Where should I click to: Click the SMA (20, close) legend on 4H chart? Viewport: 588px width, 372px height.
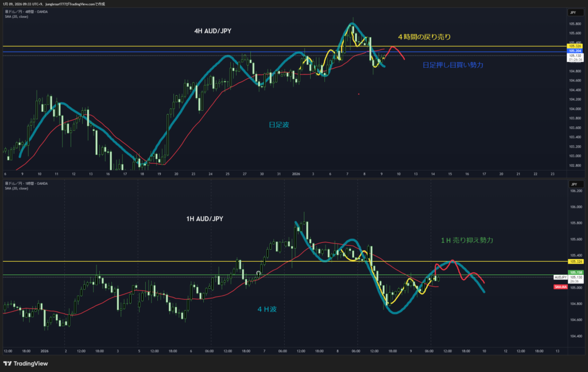coord(17,17)
